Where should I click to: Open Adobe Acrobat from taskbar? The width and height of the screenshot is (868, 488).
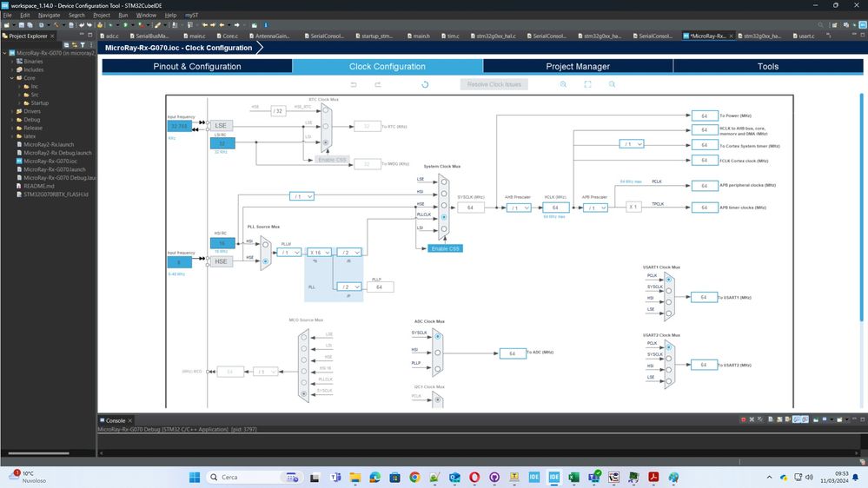653,477
